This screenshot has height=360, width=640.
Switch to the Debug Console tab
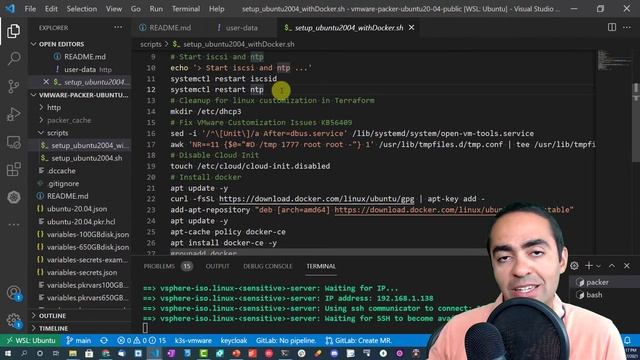tap(268, 266)
